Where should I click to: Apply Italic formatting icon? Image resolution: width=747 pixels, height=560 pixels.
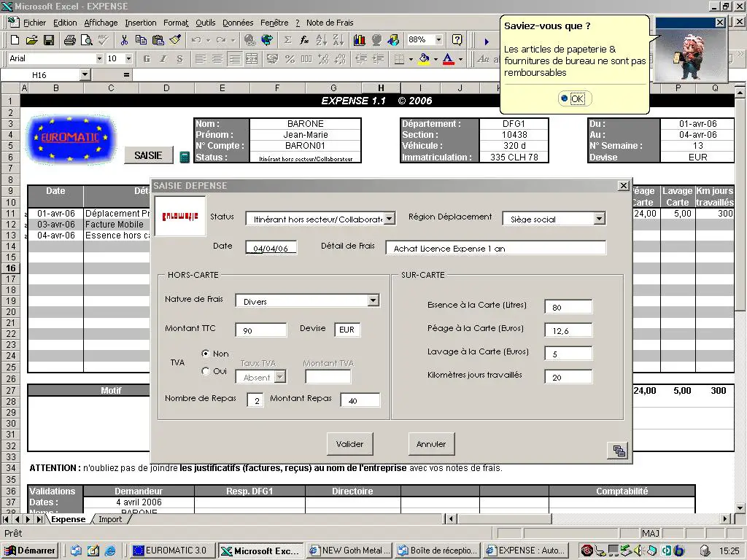(163, 59)
